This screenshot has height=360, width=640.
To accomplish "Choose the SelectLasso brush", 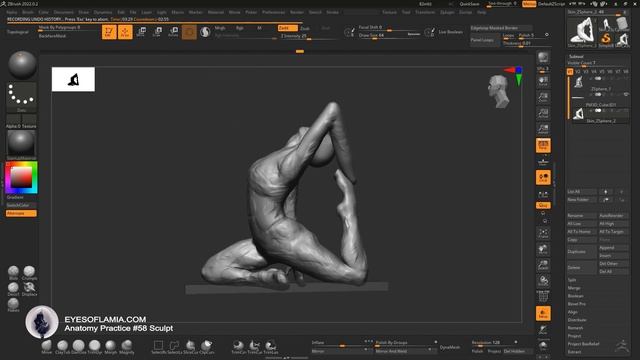I will point(174,347).
